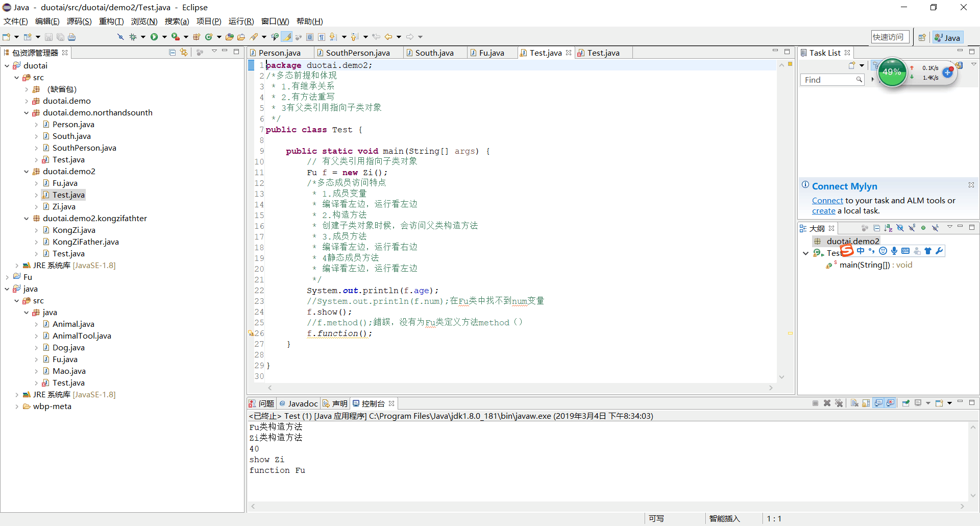Open the 重构(T) menu
This screenshot has height=526, width=980.
[x=111, y=21]
